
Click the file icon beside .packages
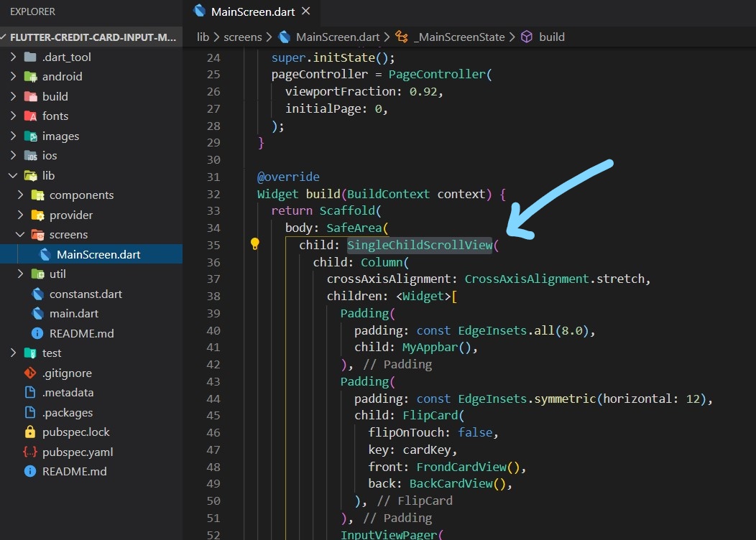[x=30, y=412]
